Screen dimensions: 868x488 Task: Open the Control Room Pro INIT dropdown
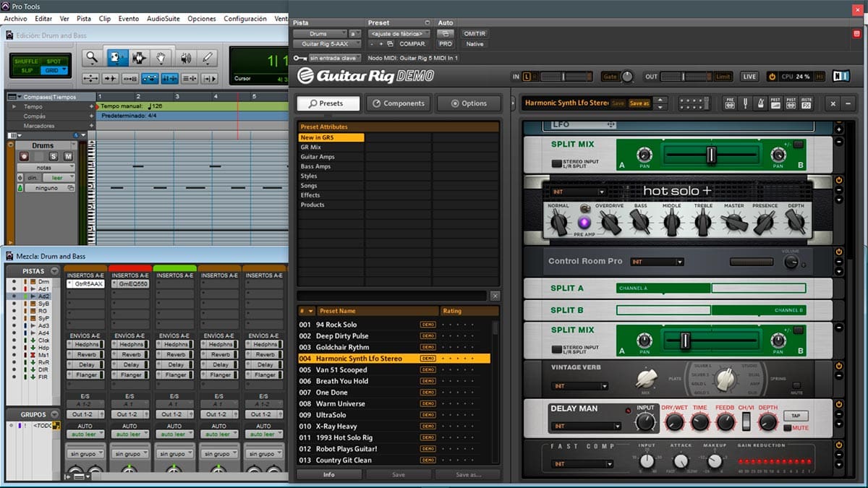657,262
